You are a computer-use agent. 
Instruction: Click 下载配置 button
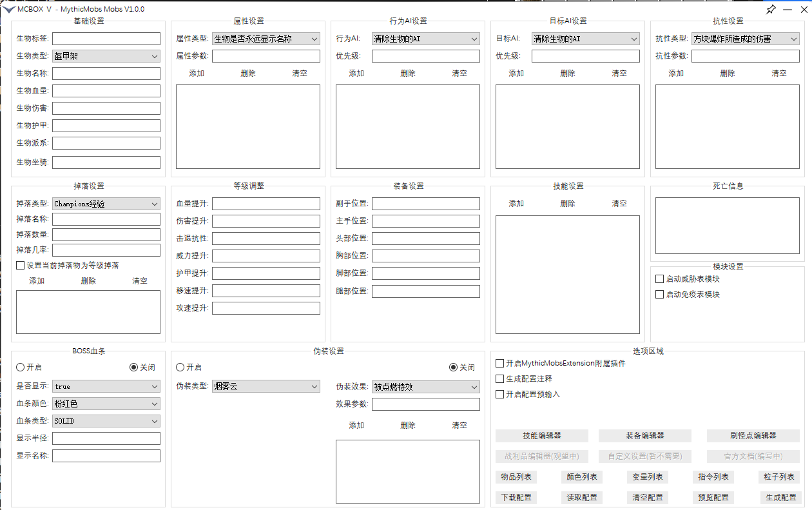pyautogui.click(x=516, y=498)
